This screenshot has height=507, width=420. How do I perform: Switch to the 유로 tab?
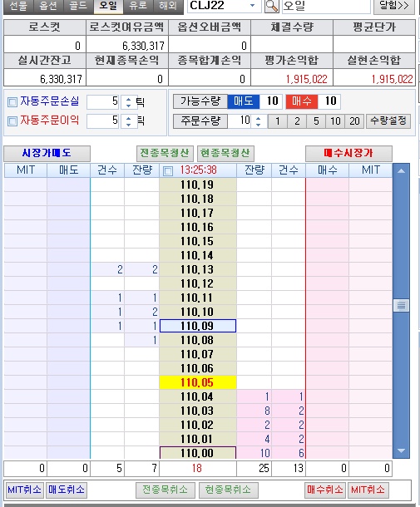[138, 6]
